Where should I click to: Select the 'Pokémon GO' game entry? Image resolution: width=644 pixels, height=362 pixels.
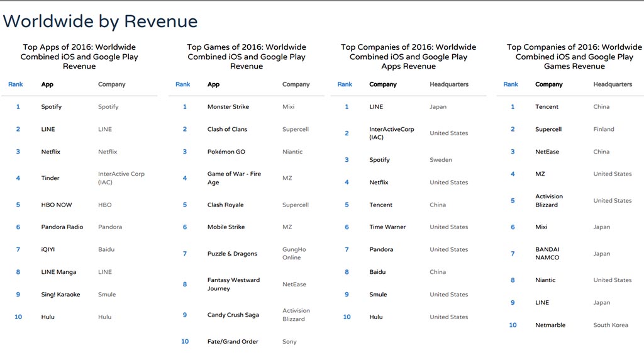click(226, 152)
